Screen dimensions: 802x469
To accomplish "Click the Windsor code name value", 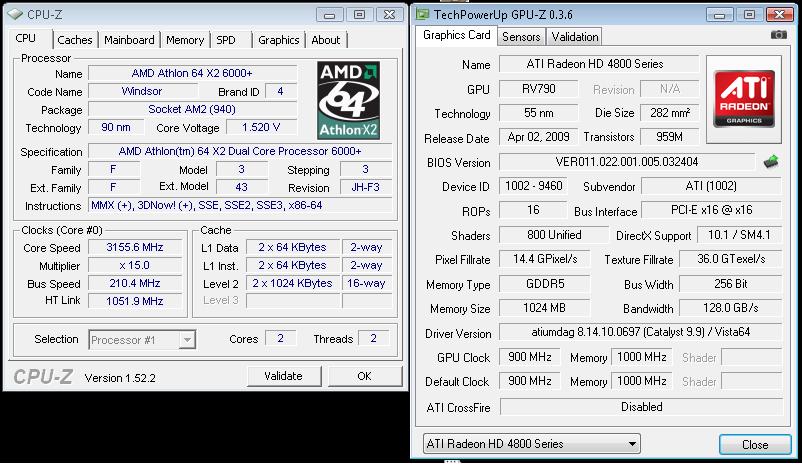I will tap(142, 92).
